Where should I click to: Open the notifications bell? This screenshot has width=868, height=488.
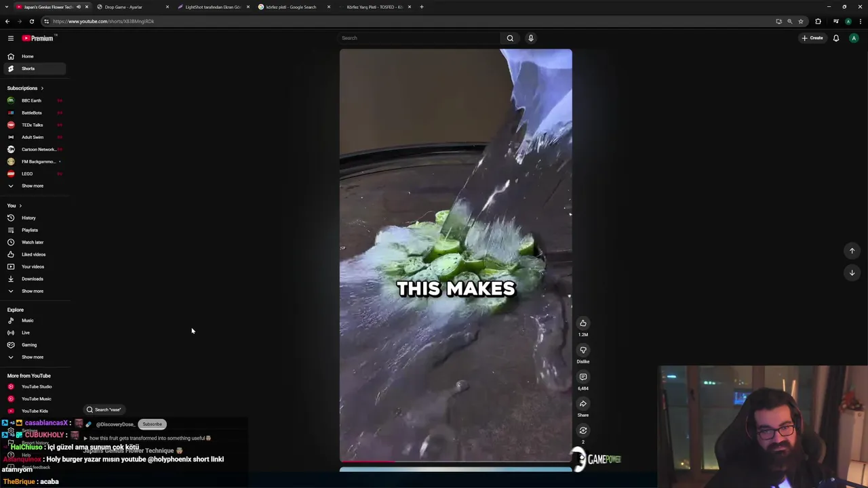coord(836,38)
